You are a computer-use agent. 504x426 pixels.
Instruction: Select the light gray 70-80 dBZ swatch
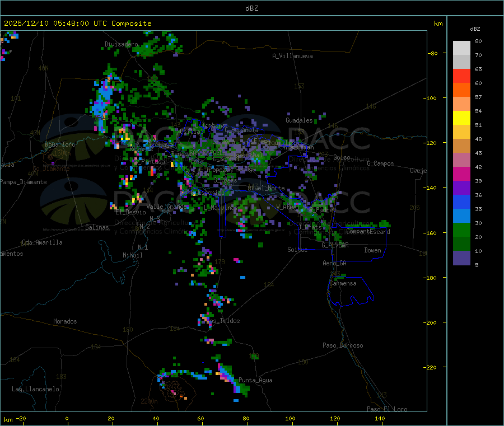coord(461,48)
